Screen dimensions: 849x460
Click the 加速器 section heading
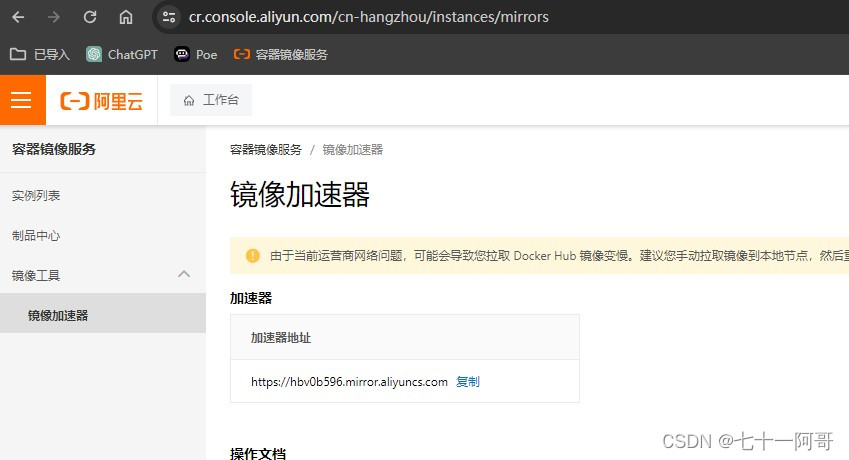pos(251,298)
